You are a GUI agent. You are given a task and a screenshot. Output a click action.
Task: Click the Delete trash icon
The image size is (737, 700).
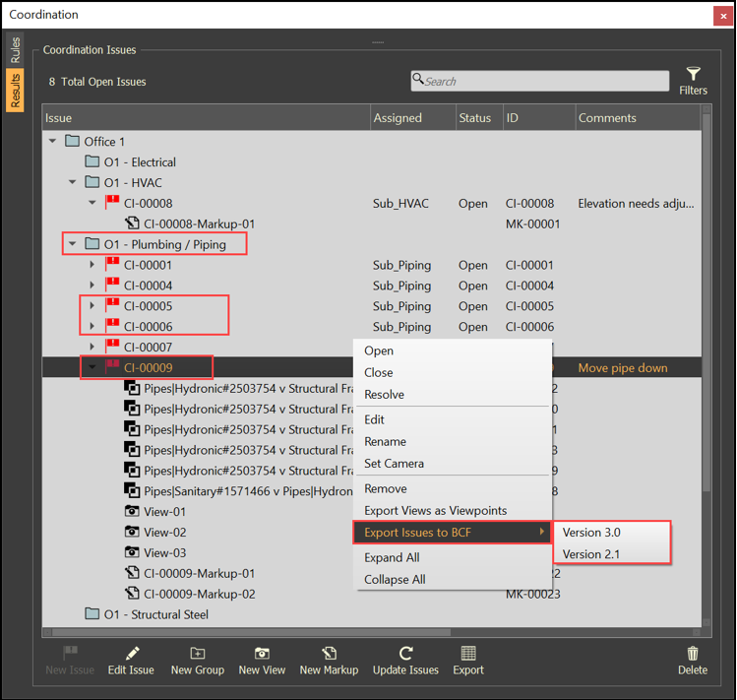693,661
